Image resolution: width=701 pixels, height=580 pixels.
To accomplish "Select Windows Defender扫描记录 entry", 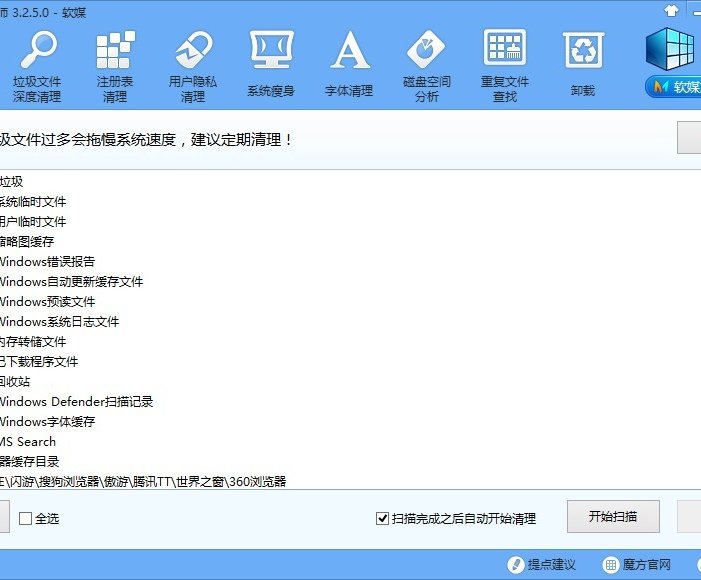I will tap(76, 402).
